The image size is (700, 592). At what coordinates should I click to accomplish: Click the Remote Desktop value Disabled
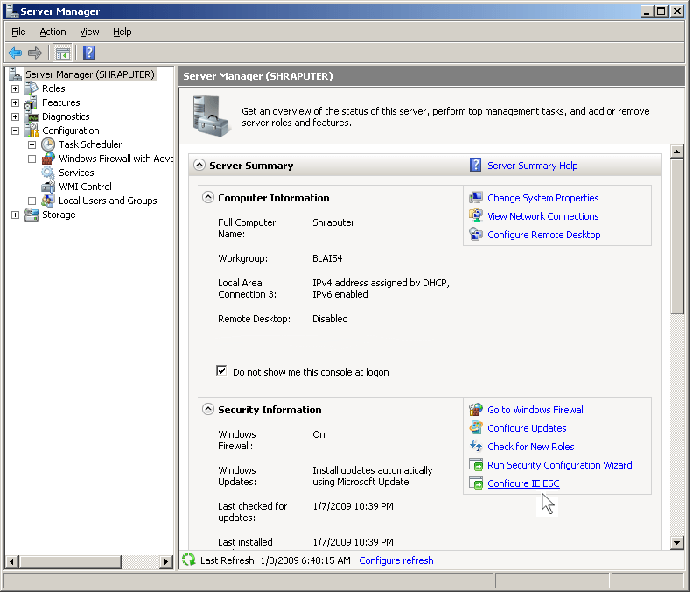pyautogui.click(x=330, y=319)
